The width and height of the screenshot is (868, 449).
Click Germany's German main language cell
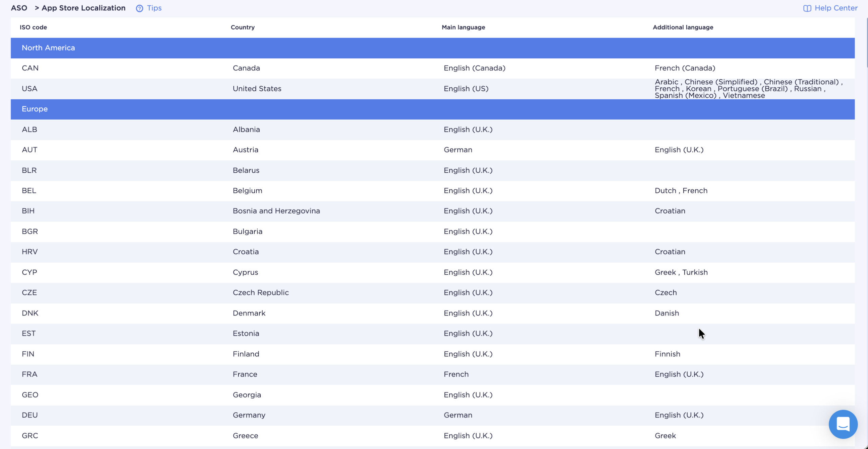tap(458, 415)
